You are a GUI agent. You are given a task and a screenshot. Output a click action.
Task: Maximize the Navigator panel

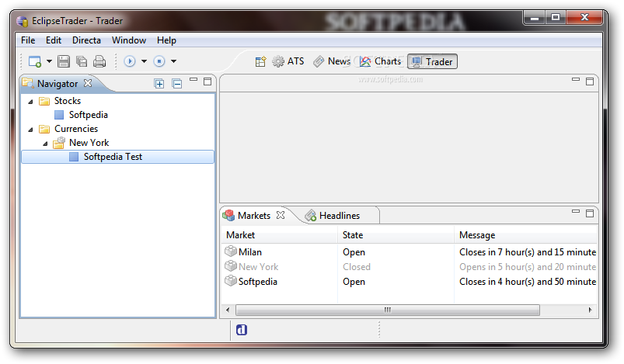tap(207, 81)
